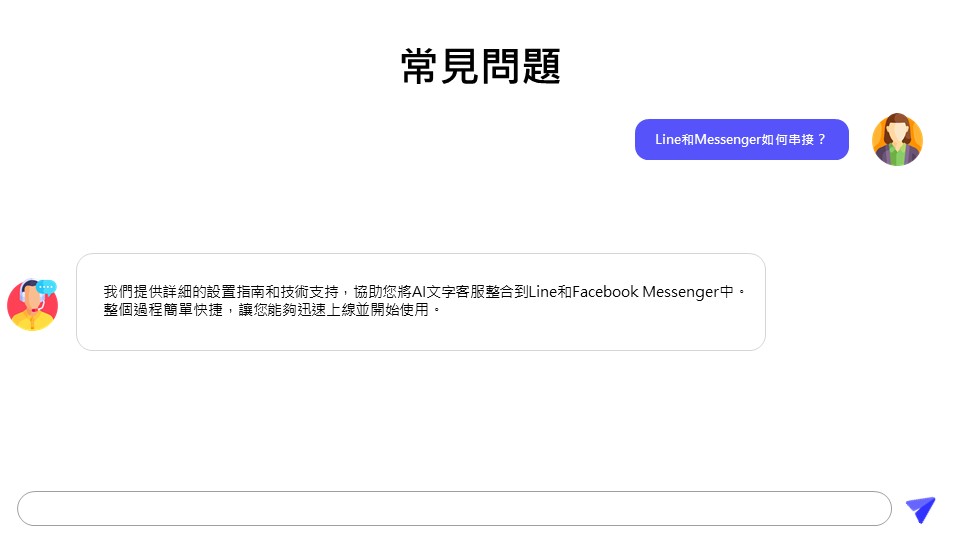The width and height of the screenshot is (960, 540).
Task: Click the 常見問題 page heading
Action: [480, 66]
